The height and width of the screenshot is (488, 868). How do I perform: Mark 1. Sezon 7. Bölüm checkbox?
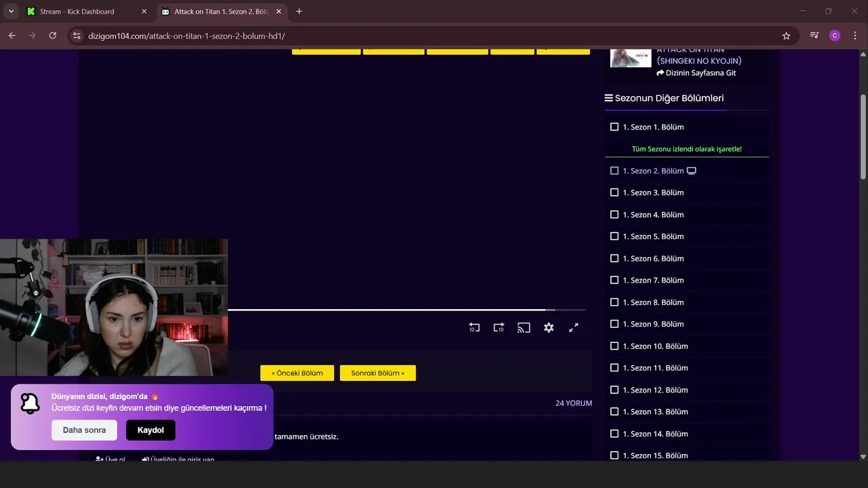(x=614, y=280)
